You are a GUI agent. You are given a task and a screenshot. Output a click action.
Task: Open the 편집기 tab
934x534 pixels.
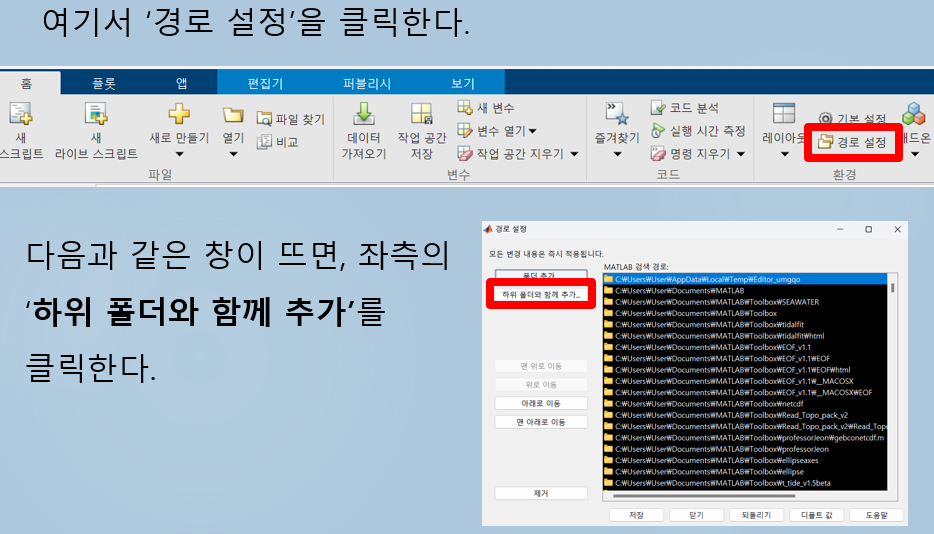pos(265,83)
